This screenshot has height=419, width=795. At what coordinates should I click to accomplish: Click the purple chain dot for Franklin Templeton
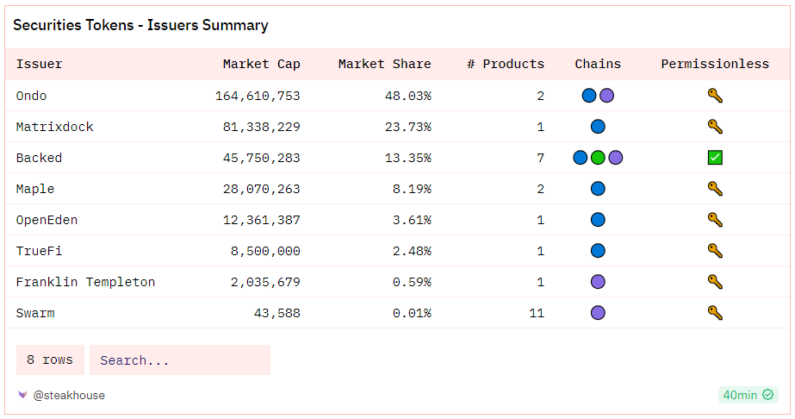(598, 282)
